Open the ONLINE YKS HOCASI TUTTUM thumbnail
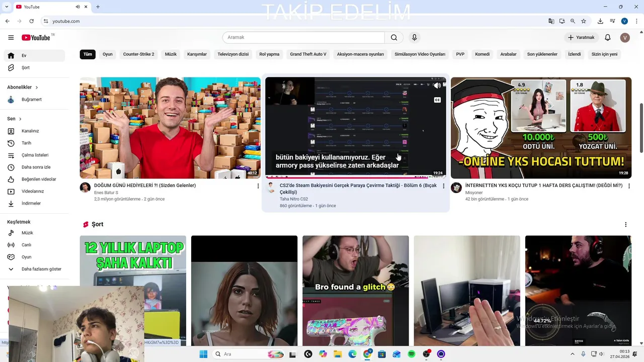 click(x=541, y=128)
